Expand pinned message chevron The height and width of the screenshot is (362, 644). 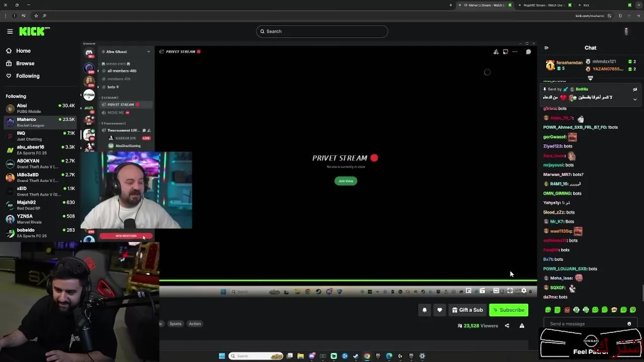tap(635, 99)
